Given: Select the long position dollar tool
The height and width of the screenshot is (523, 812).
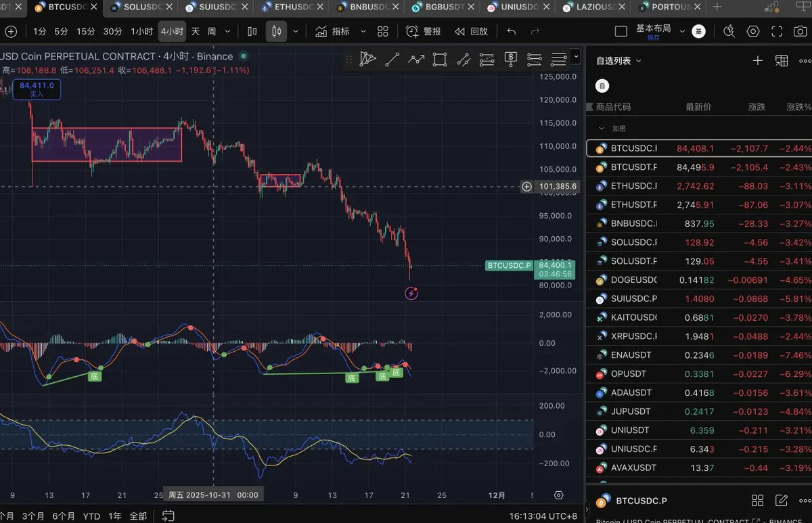Looking at the screenshot, I should 511,60.
